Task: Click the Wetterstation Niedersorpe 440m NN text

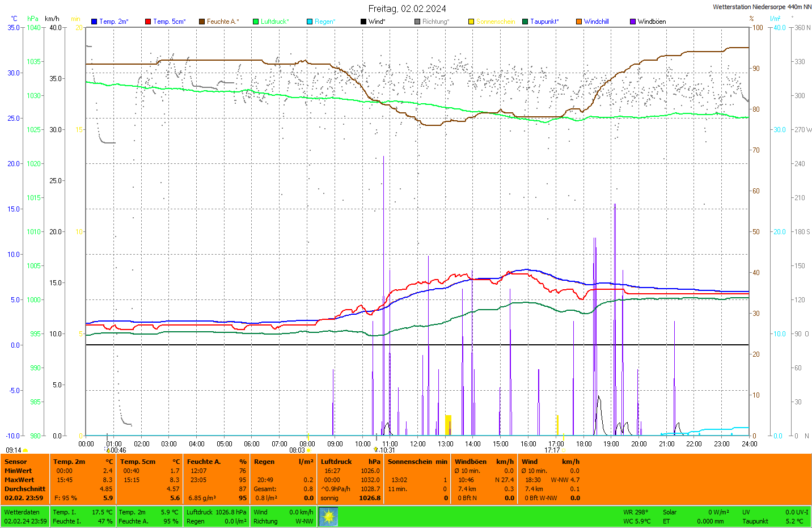Action: [762, 7]
